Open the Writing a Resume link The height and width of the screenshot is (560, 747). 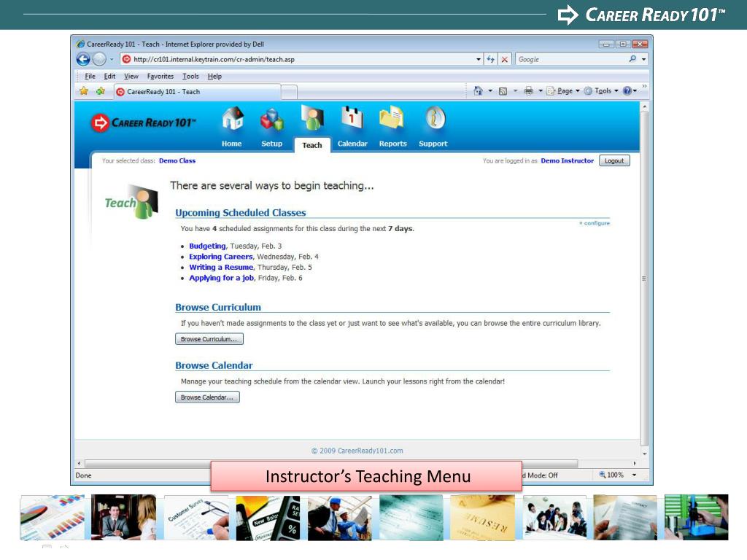click(221, 267)
